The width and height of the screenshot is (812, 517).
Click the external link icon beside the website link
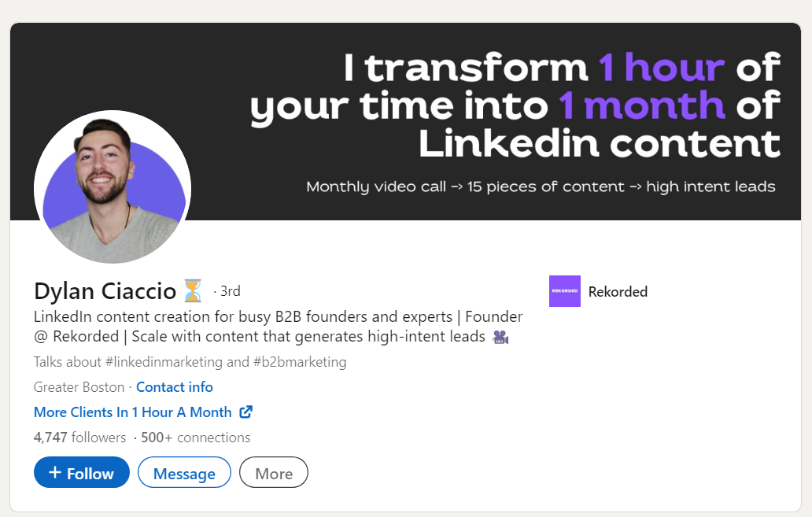point(245,412)
